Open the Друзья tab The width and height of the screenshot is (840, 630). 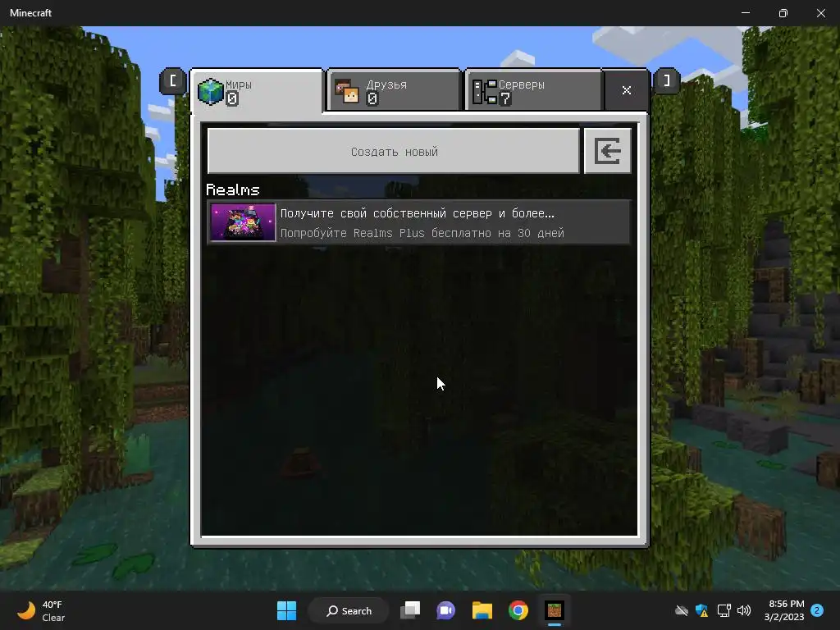395,90
